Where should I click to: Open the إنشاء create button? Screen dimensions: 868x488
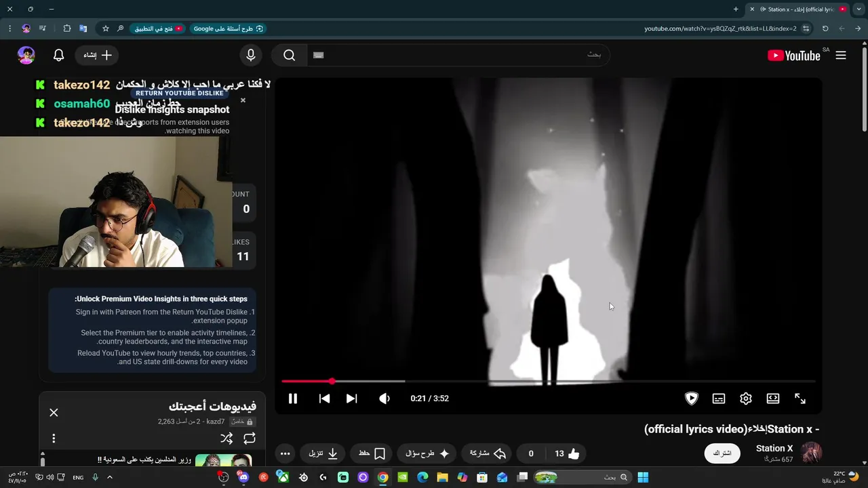tap(98, 55)
